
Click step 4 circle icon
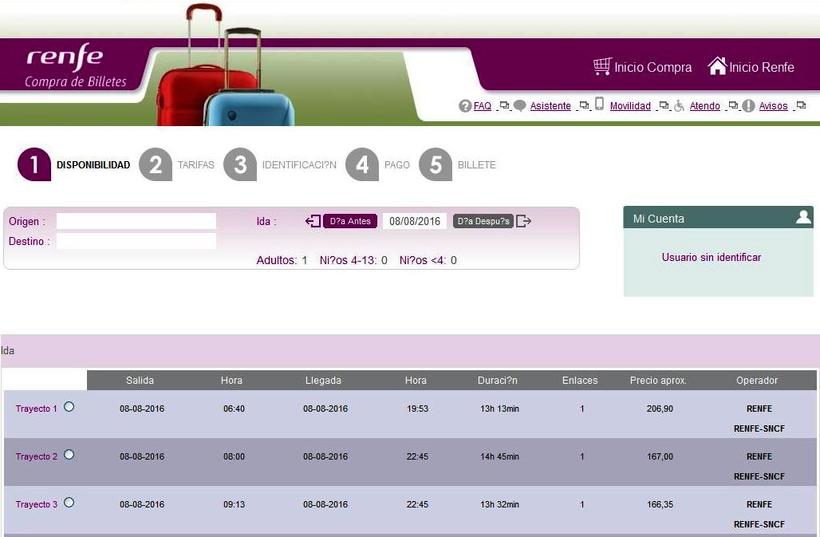tap(362, 164)
